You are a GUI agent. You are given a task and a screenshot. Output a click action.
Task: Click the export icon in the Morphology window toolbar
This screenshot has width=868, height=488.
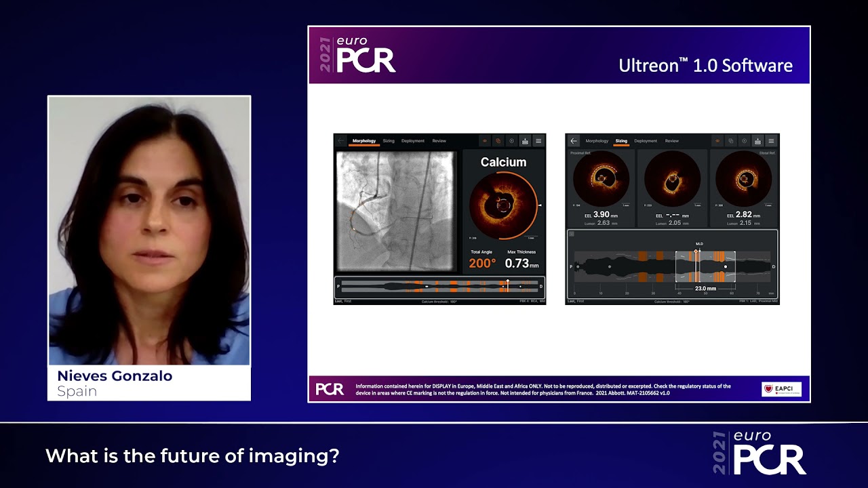(x=526, y=141)
